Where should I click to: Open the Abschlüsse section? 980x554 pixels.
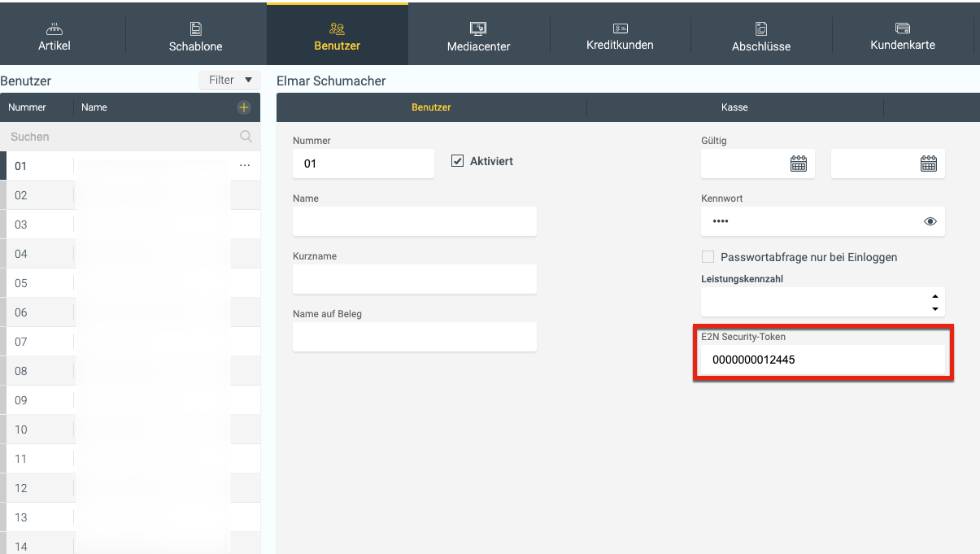[x=761, y=37]
